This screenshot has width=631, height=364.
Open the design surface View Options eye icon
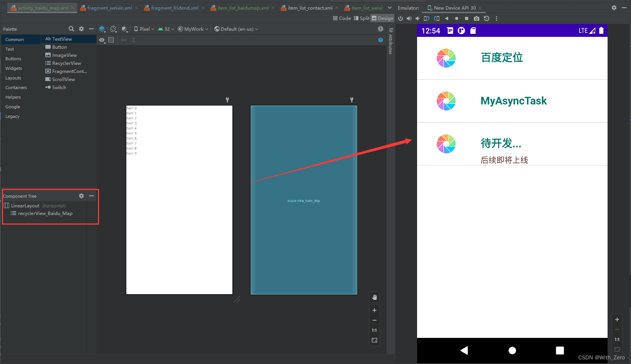[102, 40]
